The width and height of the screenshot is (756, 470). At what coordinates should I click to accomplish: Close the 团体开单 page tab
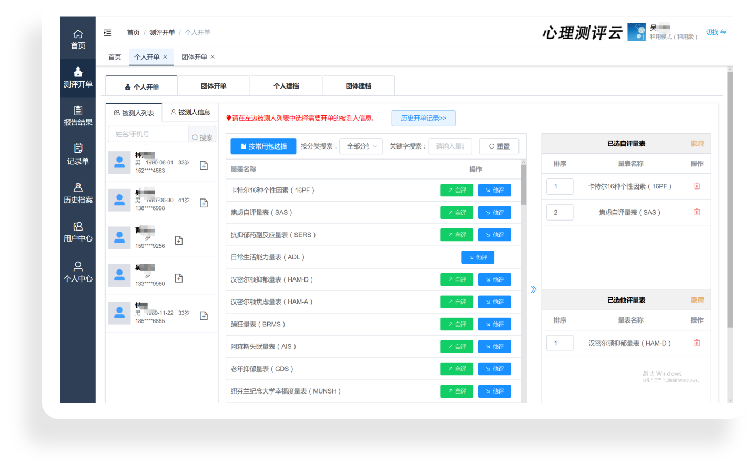(213, 57)
